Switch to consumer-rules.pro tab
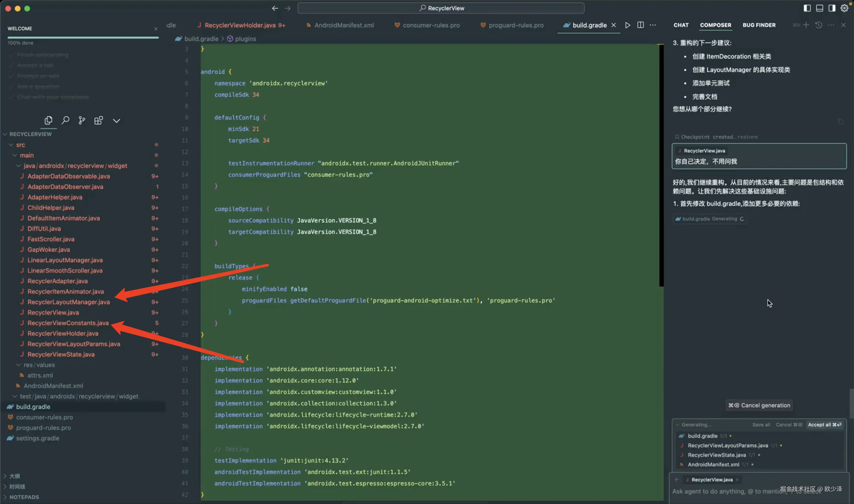 pos(427,25)
